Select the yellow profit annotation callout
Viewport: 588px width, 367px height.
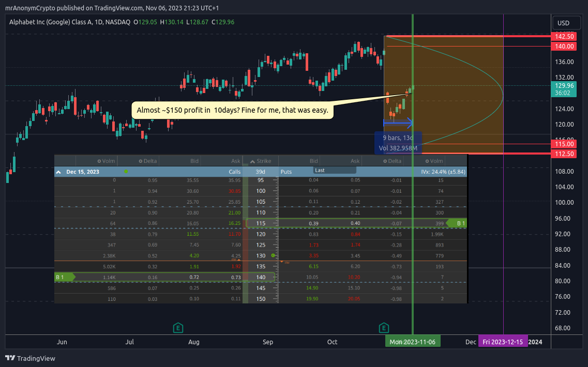click(232, 110)
